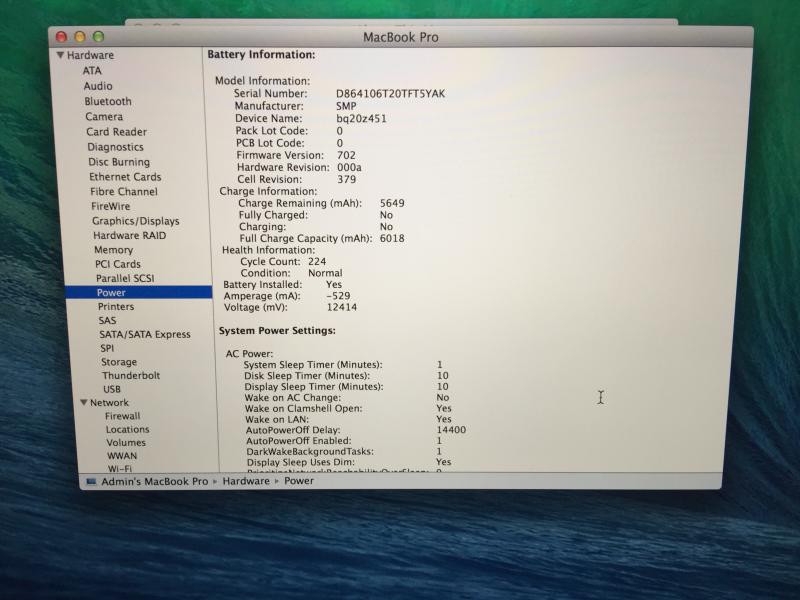Click the Network category label
The width and height of the screenshot is (800, 600).
point(109,403)
